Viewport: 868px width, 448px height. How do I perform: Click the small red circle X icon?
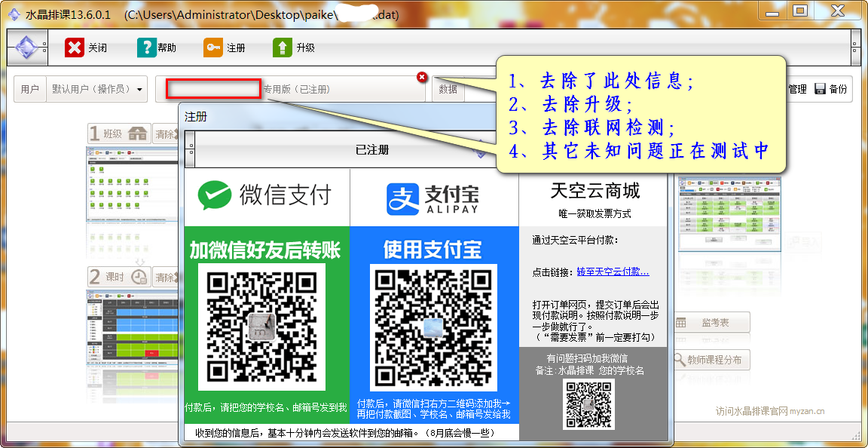[422, 77]
